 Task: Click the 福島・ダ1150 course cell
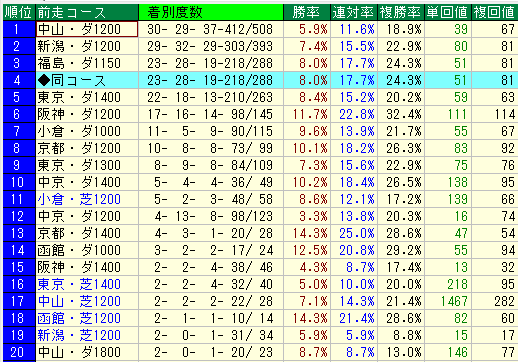[87, 63]
